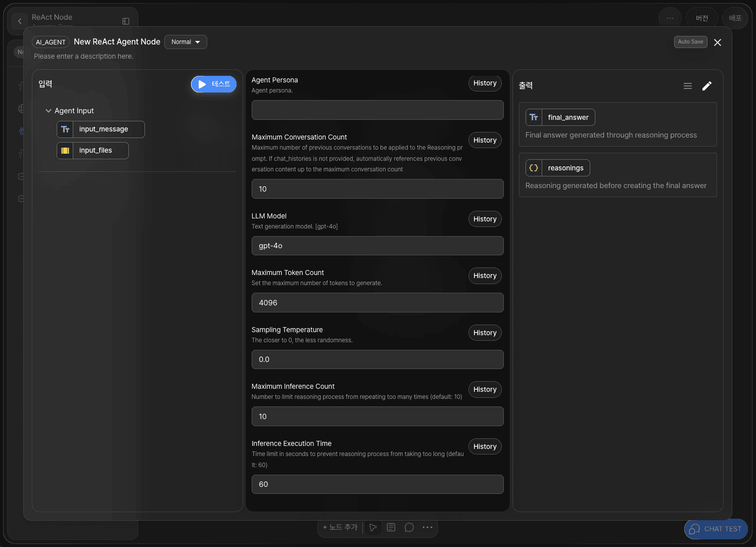The height and width of the screenshot is (547, 756).
Task: Open History for LLM Model
Action: click(x=485, y=219)
